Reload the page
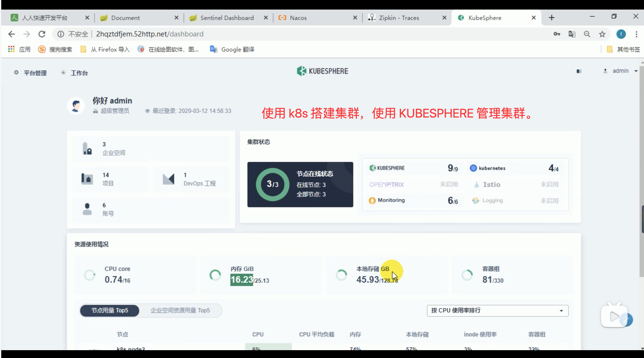Screen dimensions: 644x358 [42, 34]
